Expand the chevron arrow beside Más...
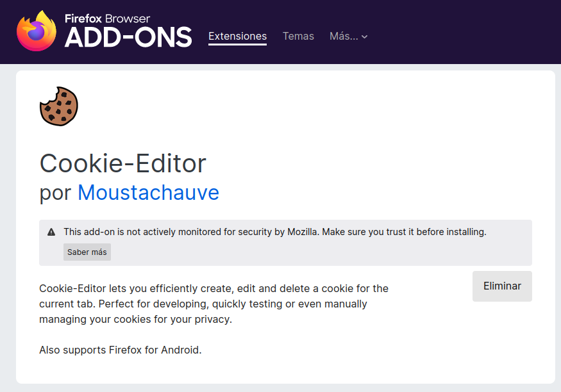 pos(365,37)
